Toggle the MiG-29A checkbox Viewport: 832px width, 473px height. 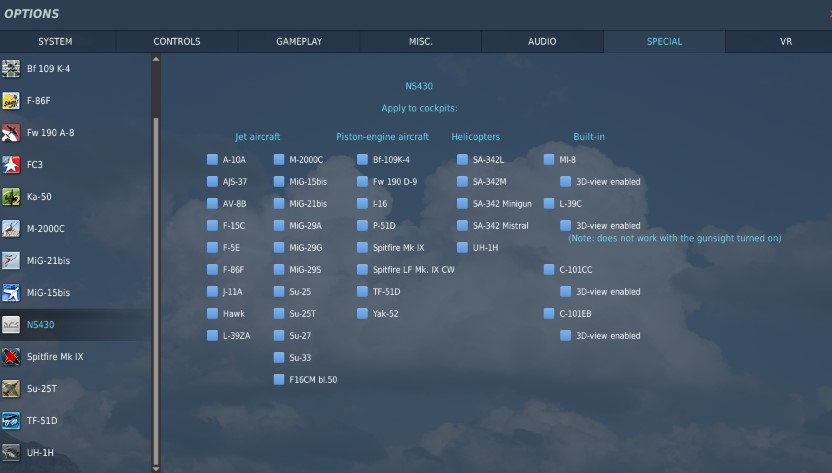pyautogui.click(x=279, y=226)
